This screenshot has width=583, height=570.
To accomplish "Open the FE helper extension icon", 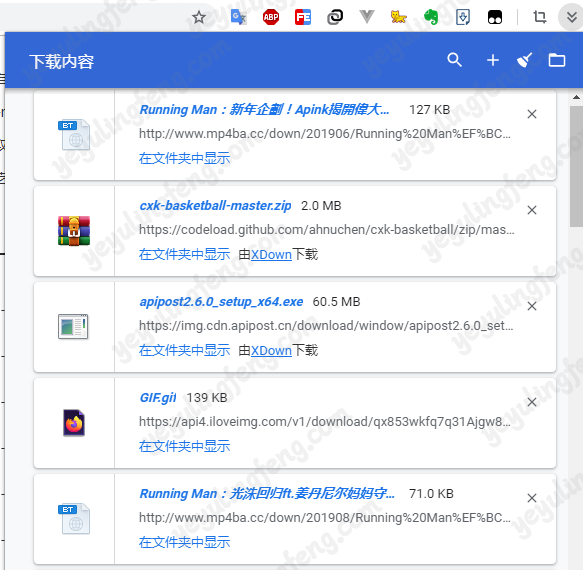I will (303, 17).
